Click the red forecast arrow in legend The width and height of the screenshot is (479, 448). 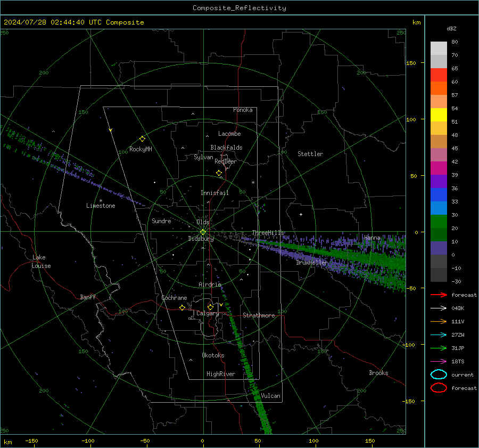439,295
